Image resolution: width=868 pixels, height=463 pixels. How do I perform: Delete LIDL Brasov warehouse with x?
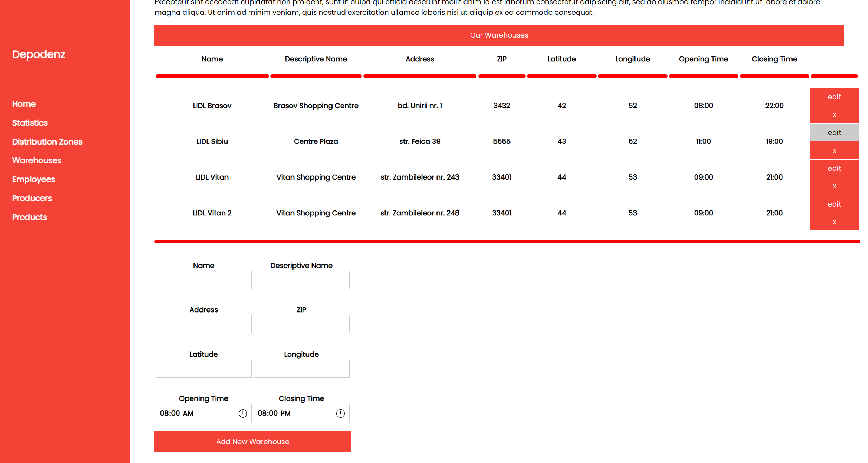pos(834,115)
